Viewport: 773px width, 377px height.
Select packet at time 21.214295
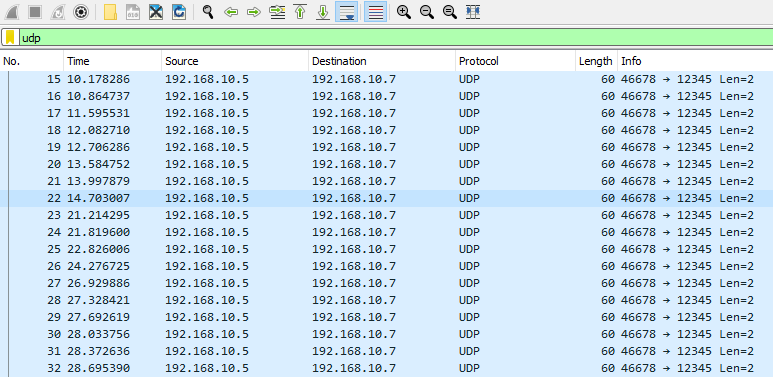(x=386, y=215)
